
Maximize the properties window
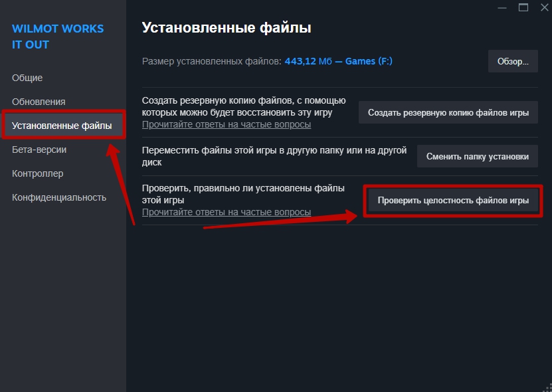(x=523, y=7)
